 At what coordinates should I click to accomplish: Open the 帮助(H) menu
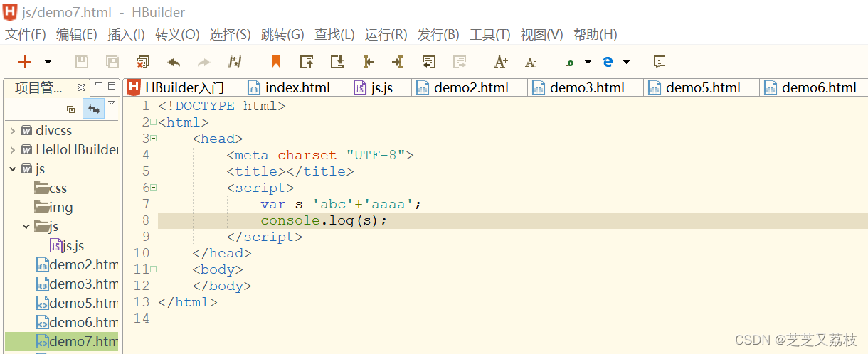[x=595, y=34]
